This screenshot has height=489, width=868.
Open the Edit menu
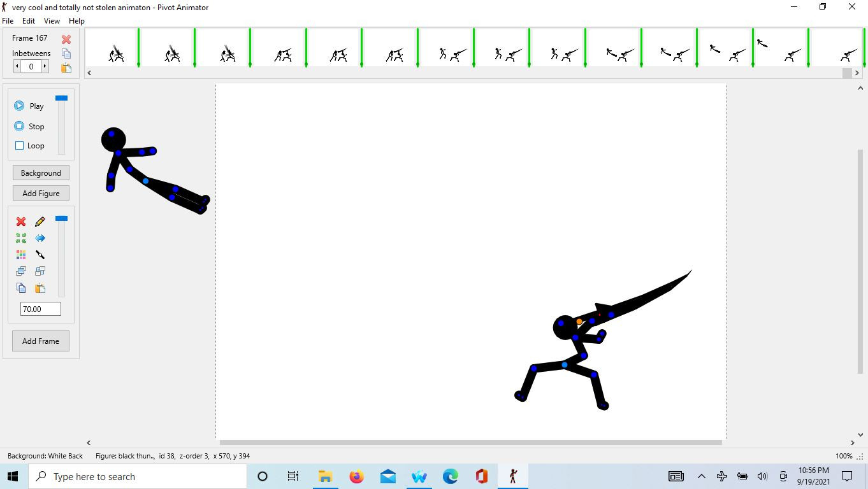click(x=28, y=20)
